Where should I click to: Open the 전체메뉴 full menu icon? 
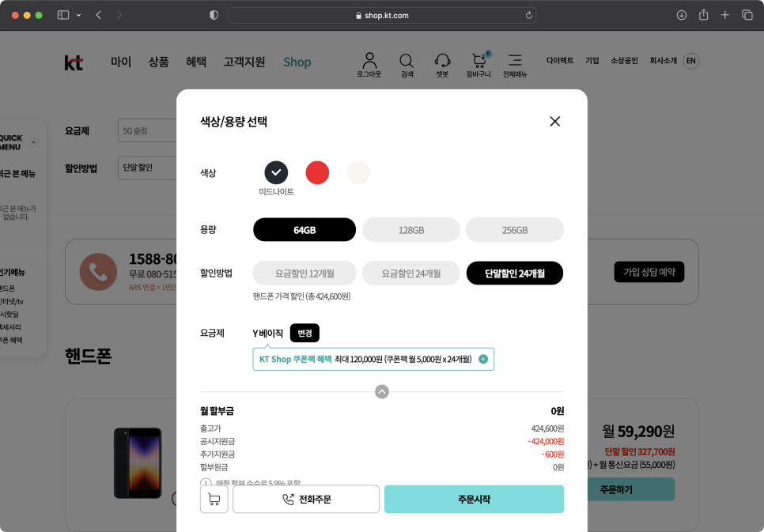[x=515, y=61]
